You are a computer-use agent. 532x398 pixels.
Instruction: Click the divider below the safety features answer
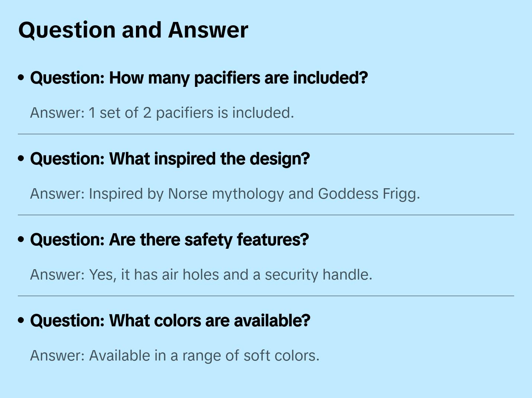coord(266,296)
